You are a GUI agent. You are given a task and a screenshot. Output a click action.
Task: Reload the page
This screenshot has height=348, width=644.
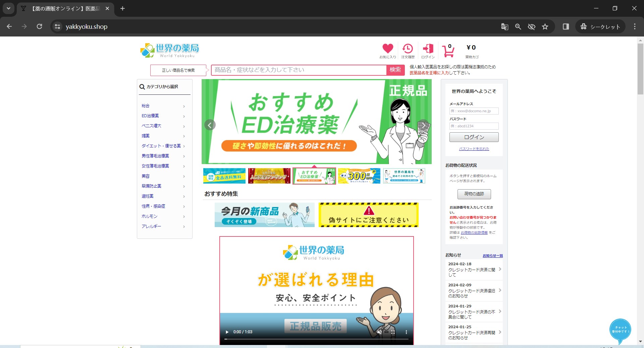pos(39,26)
